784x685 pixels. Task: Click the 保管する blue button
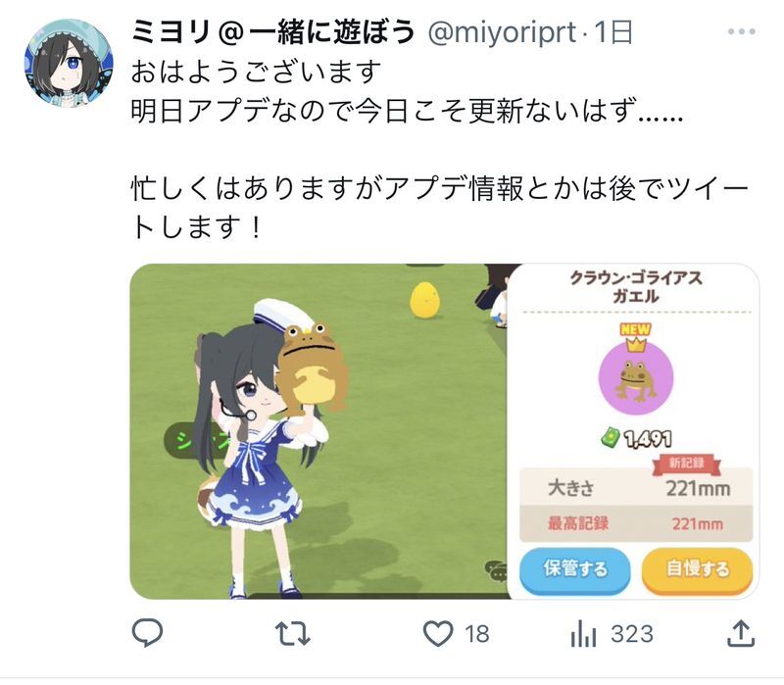point(575,570)
